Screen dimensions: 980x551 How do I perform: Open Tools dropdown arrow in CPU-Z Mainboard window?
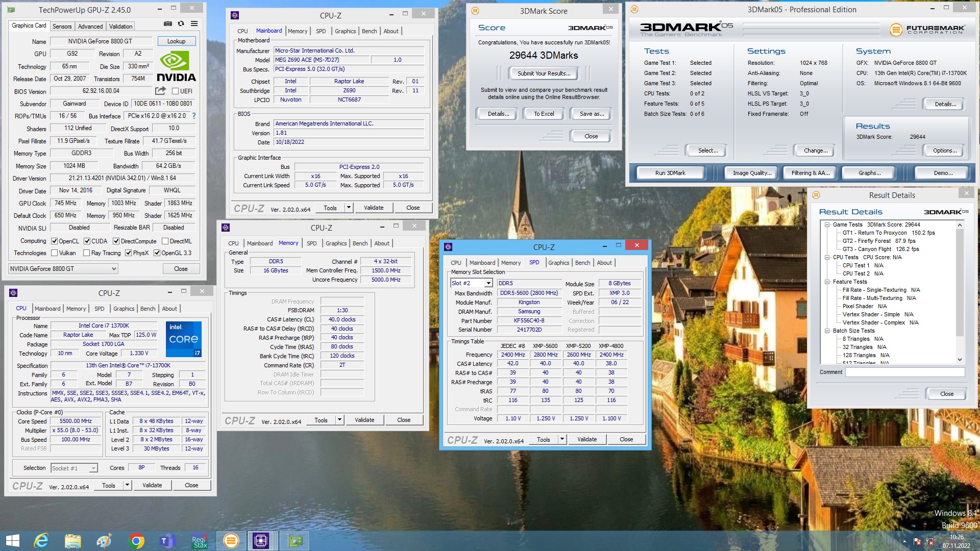point(349,208)
